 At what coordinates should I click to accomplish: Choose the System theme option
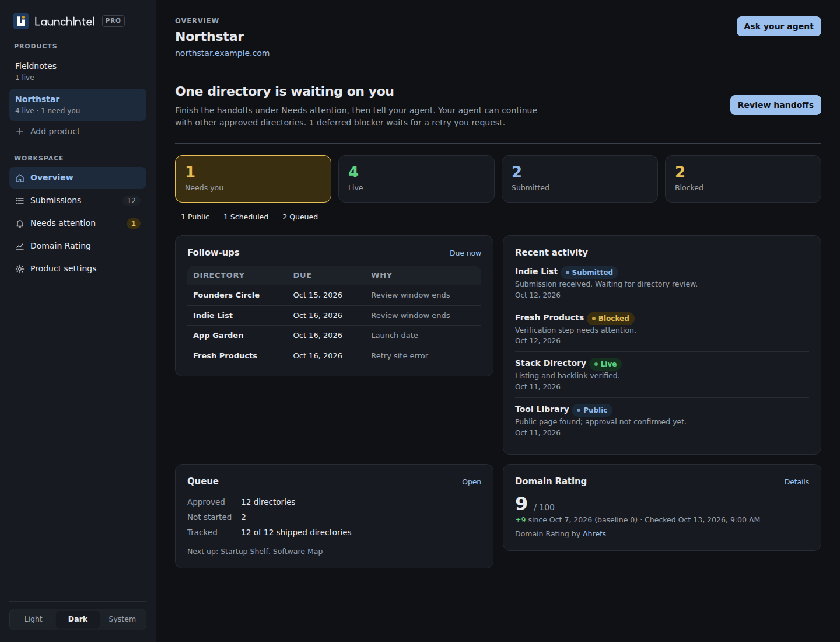[122, 619]
